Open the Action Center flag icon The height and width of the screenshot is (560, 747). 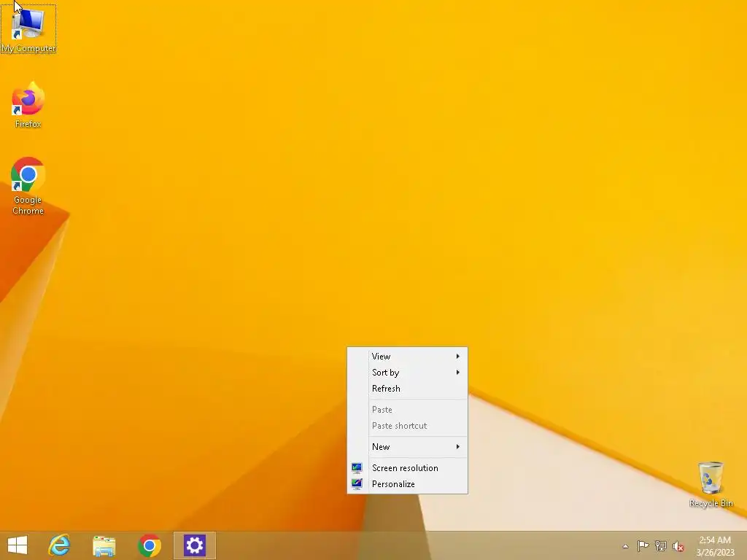point(643,545)
